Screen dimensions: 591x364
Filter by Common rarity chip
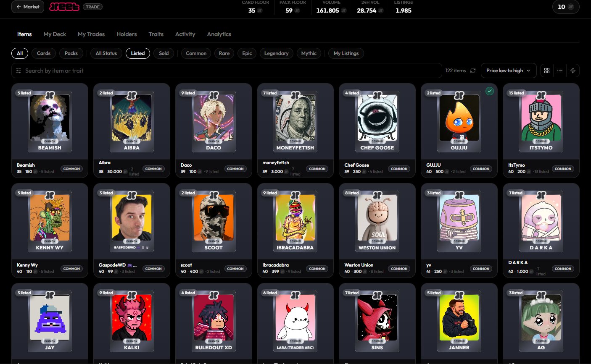[x=196, y=53]
